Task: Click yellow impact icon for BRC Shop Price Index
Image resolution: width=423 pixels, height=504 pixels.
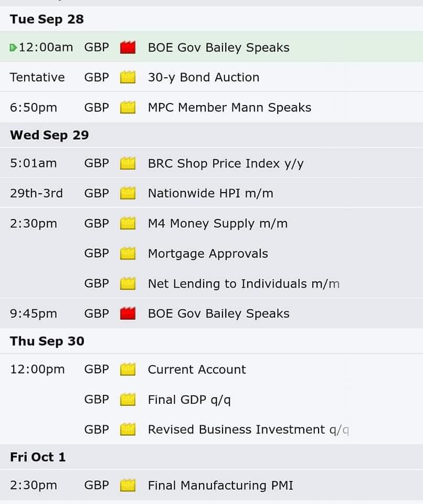Action: coord(128,163)
